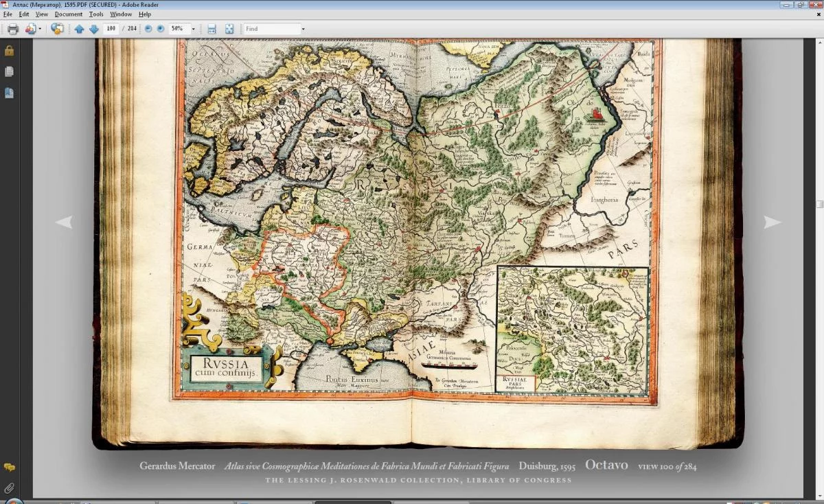Click the Find text box
This screenshot has height=504, width=824.
(x=272, y=29)
